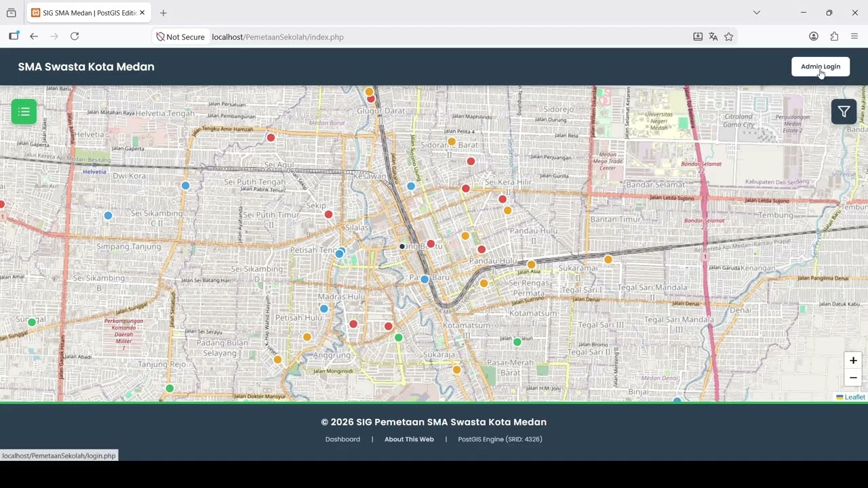Open the map filter funnel icon
This screenshot has height=488, width=868.
(x=844, y=112)
